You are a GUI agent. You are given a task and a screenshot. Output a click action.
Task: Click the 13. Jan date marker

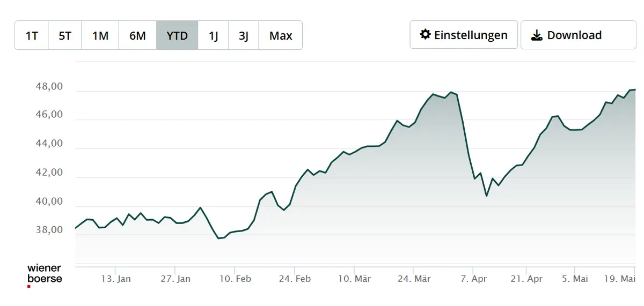(x=116, y=279)
